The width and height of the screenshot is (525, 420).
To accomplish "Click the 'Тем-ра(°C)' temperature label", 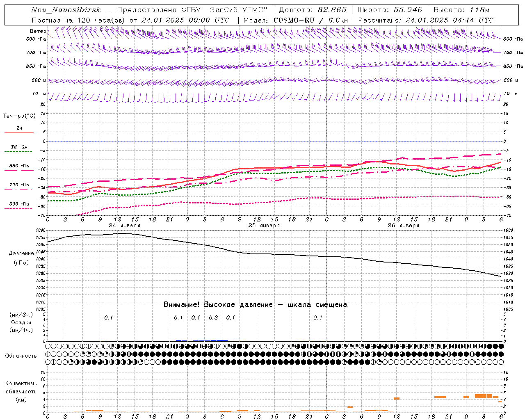I will pos(19,116).
